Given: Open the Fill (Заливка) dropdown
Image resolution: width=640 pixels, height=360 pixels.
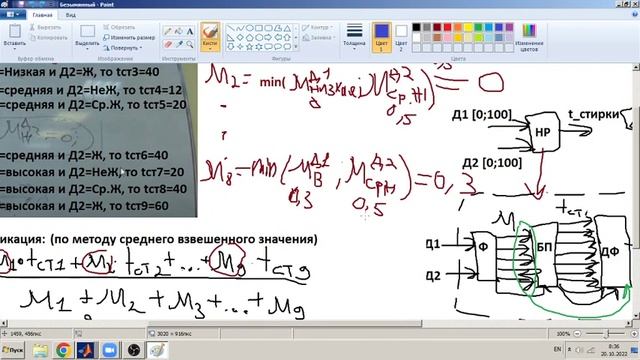Looking at the screenshot, I should coord(319,38).
